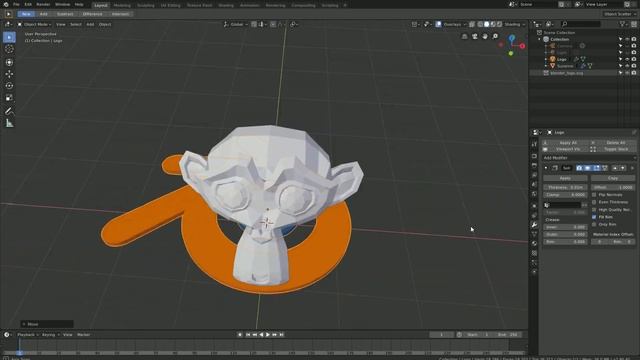Open the Object Scatter dropdown
The height and width of the screenshot is (360, 640).
(x=620, y=14)
